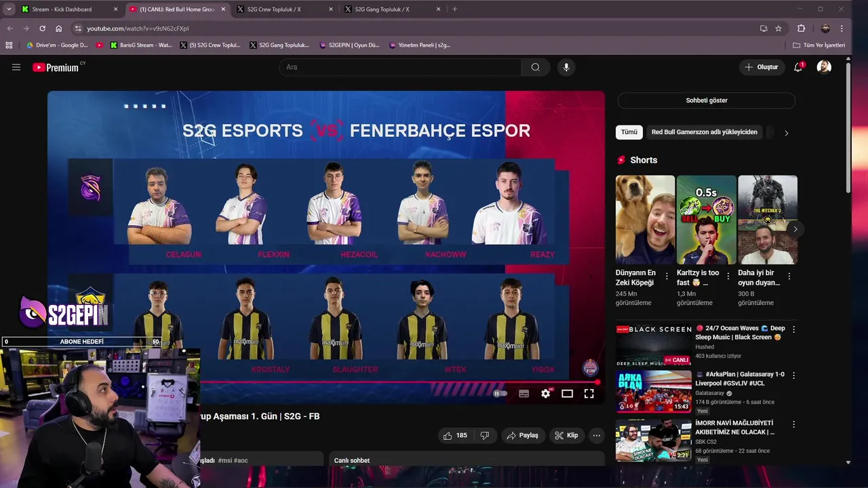Click the Oluştur create button
The image size is (868, 488).
(x=762, y=67)
